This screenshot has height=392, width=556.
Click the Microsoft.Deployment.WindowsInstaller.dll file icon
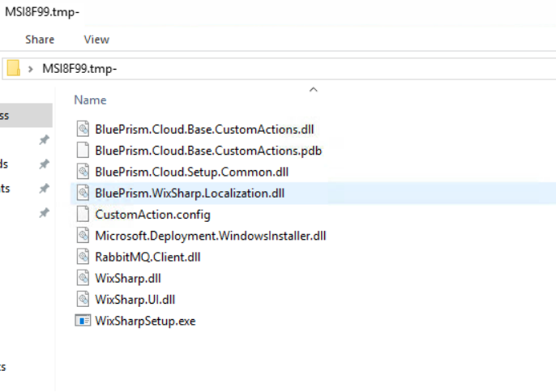(83, 236)
